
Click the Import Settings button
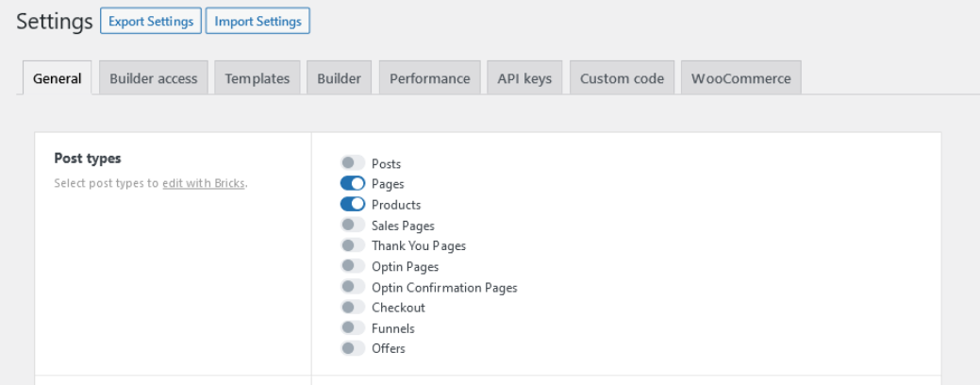[x=257, y=22]
